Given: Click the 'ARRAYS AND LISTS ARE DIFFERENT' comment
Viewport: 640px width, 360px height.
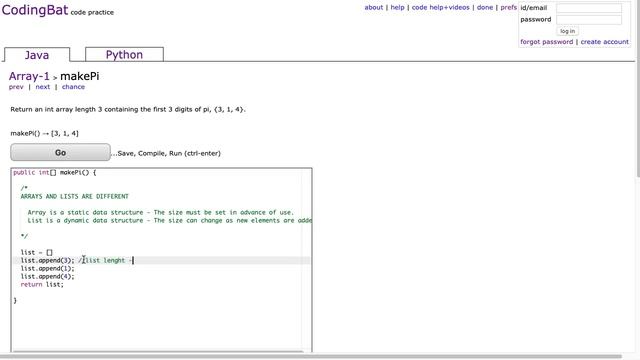Looking at the screenshot, I should click(74, 196).
